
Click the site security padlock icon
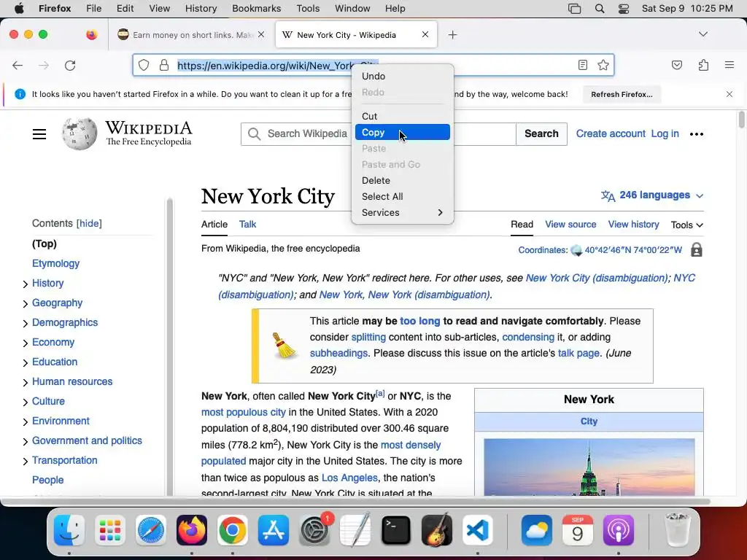(x=164, y=65)
